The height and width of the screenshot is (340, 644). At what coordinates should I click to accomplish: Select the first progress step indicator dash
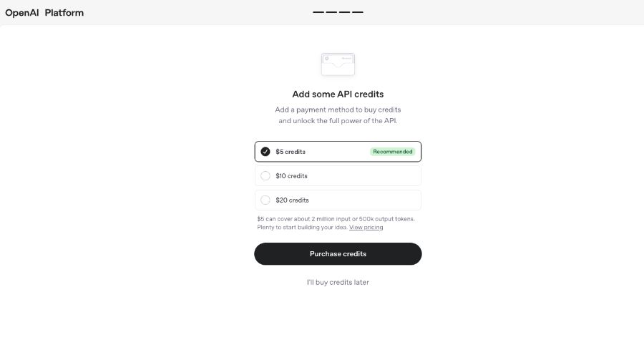318,12
